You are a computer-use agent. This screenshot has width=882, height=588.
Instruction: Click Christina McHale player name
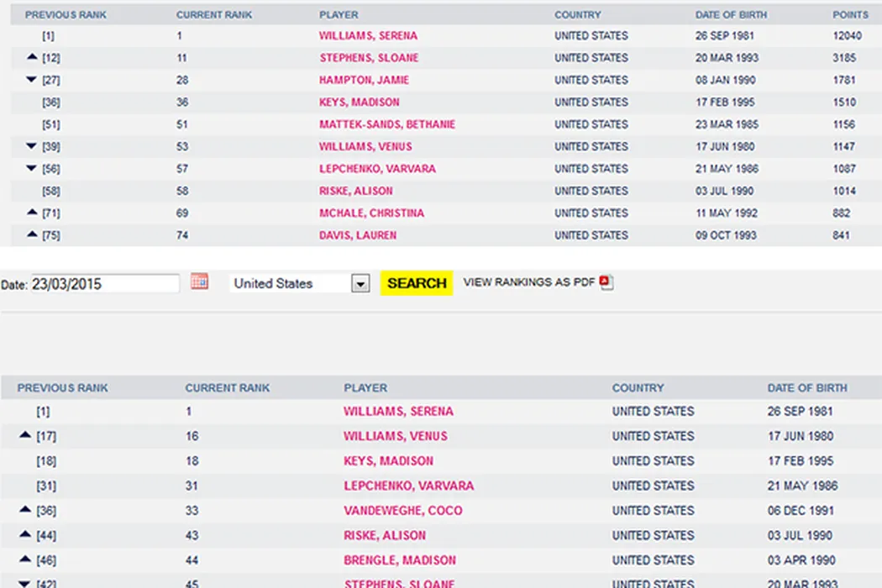[371, 213]
